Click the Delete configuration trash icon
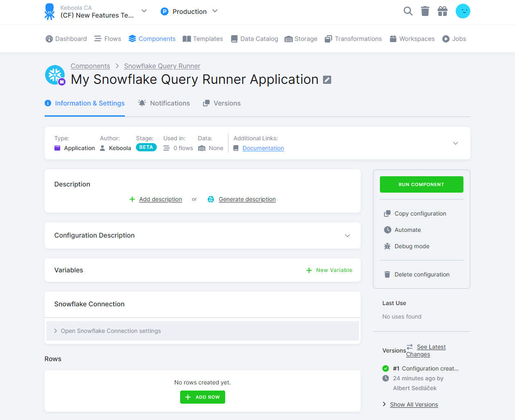The width and height of the screenshot is (515, 420). tap(387, 274)
